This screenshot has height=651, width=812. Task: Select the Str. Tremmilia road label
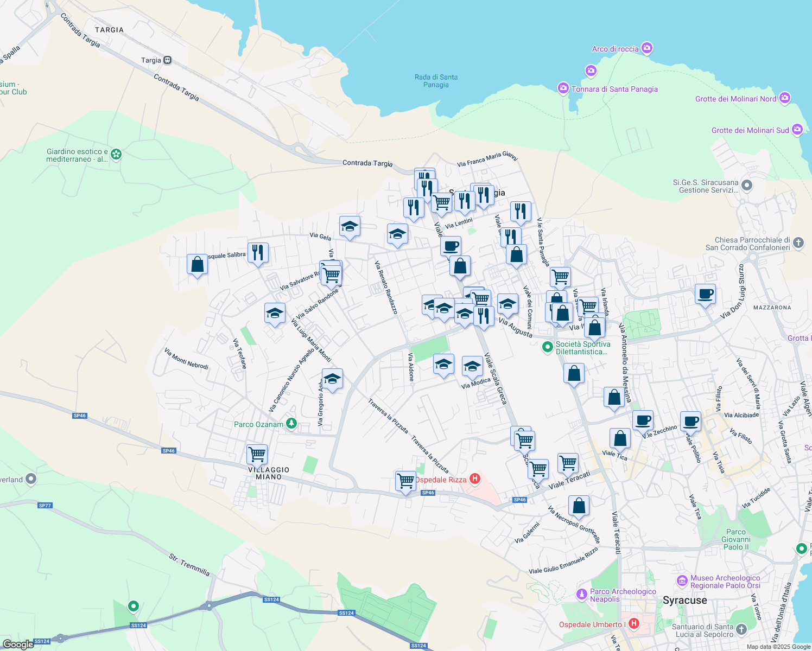tap(189, 565)
